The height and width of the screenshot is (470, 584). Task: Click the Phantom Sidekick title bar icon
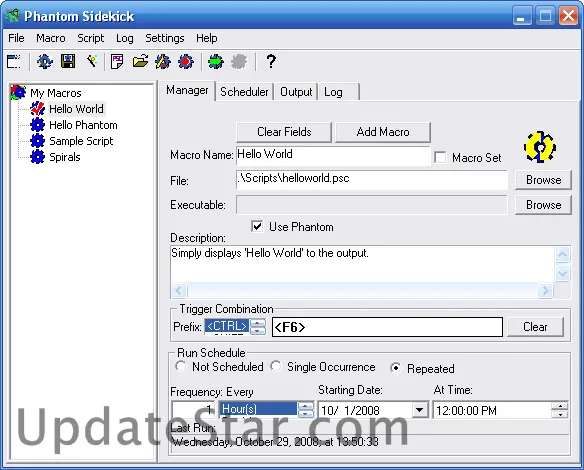click(13, 16)
